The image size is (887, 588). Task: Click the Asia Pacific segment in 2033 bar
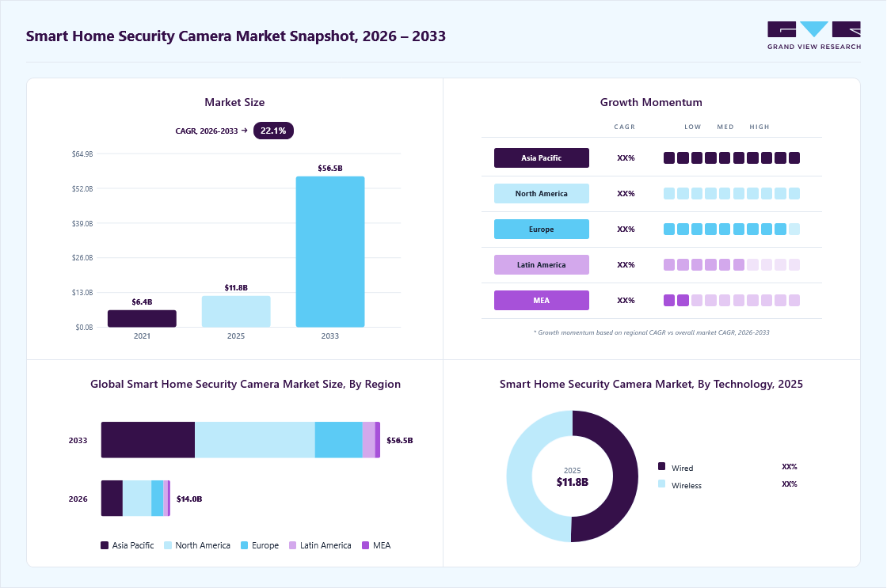point(147,440)
